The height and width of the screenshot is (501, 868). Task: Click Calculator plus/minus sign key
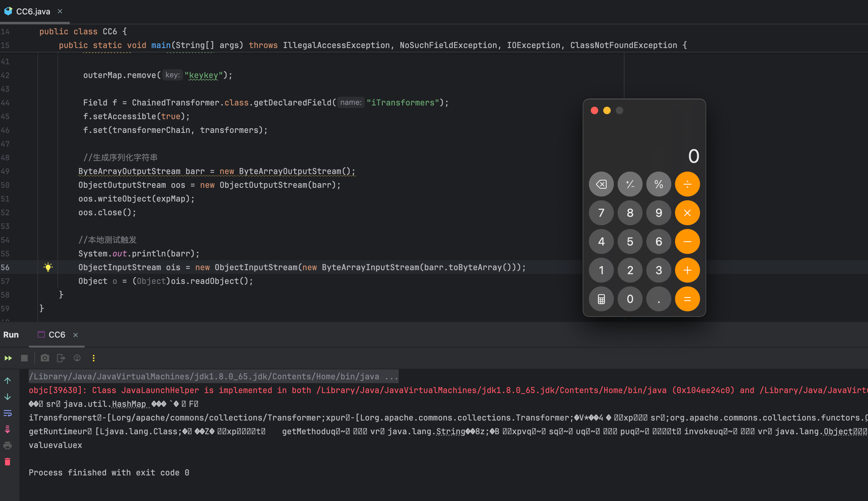pyautogui.click(x=630, y=184)
